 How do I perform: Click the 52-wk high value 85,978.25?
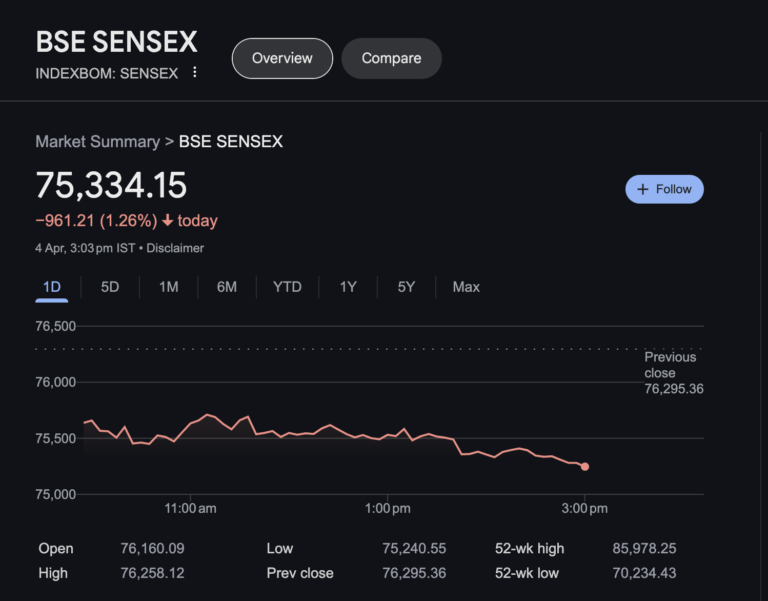pyautogui.click(x=644, y=549)
